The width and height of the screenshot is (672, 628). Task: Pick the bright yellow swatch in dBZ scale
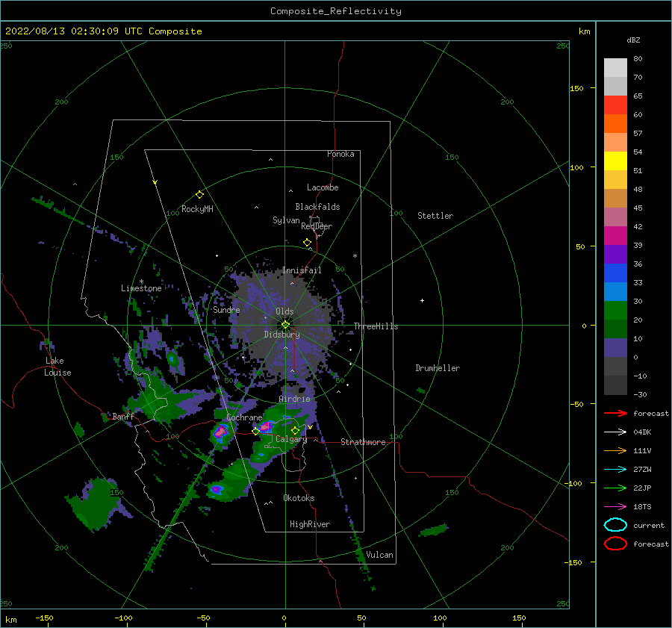pyautogui.click(x=615, y=161)
